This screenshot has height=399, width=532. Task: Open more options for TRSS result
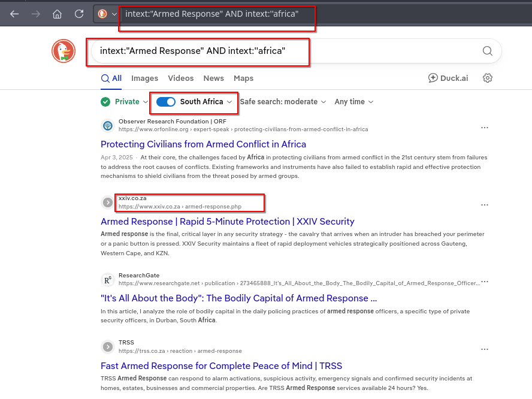485,349
